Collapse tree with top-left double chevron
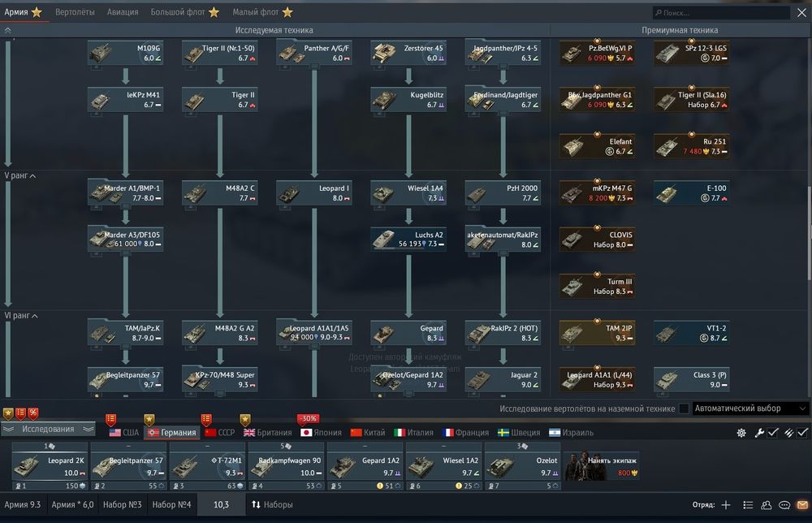Viewport: 812px width, 523px height. [x=8, y=31]
